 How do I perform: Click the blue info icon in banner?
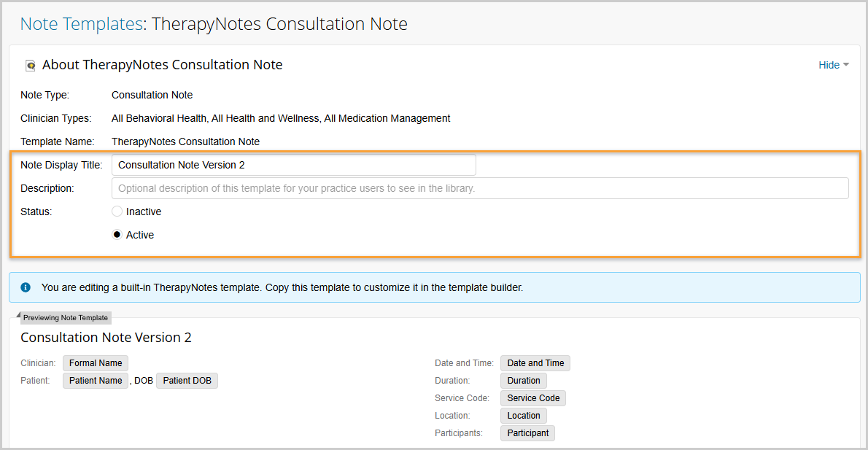coord(26,287)
